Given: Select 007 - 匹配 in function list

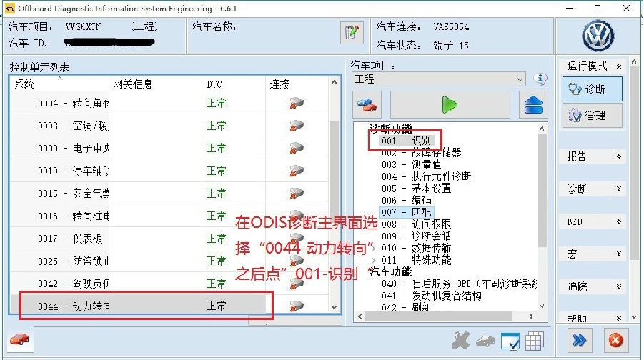Looking at the screenshot, I should click(406, 212).
